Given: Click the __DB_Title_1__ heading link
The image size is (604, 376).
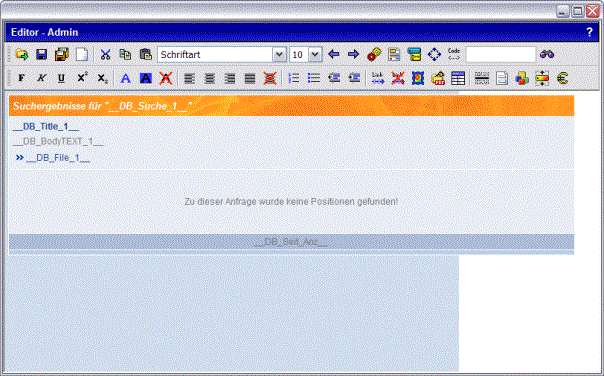Looking at the screenshot, I should (x=45, y=127).
